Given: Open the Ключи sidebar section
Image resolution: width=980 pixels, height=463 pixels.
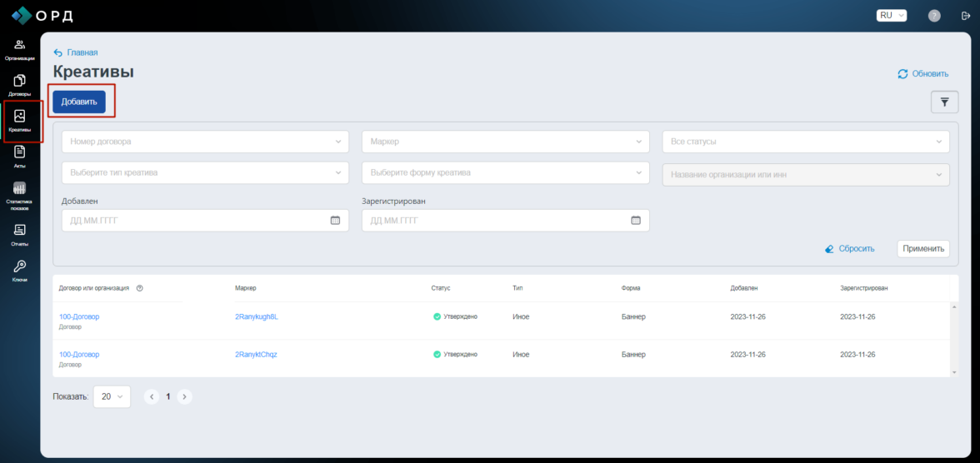Looking at the screenshot, I should click(x=20, y=270).
